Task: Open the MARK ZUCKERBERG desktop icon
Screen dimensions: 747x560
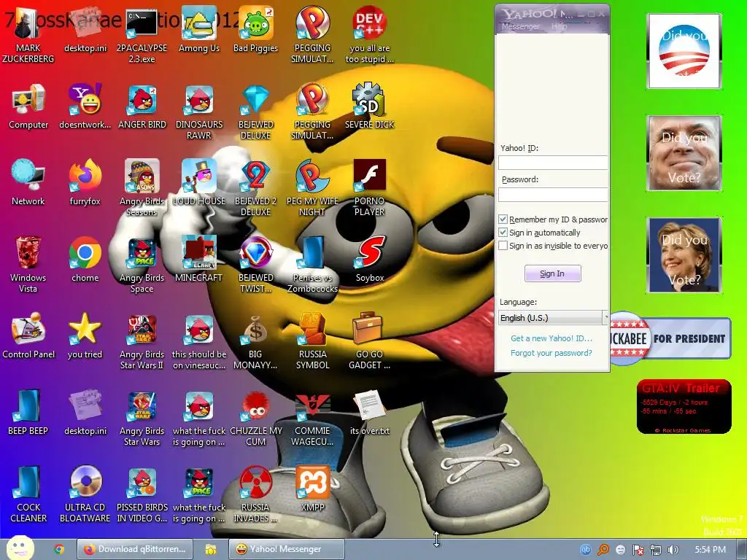Action: [x=28, y=35]
